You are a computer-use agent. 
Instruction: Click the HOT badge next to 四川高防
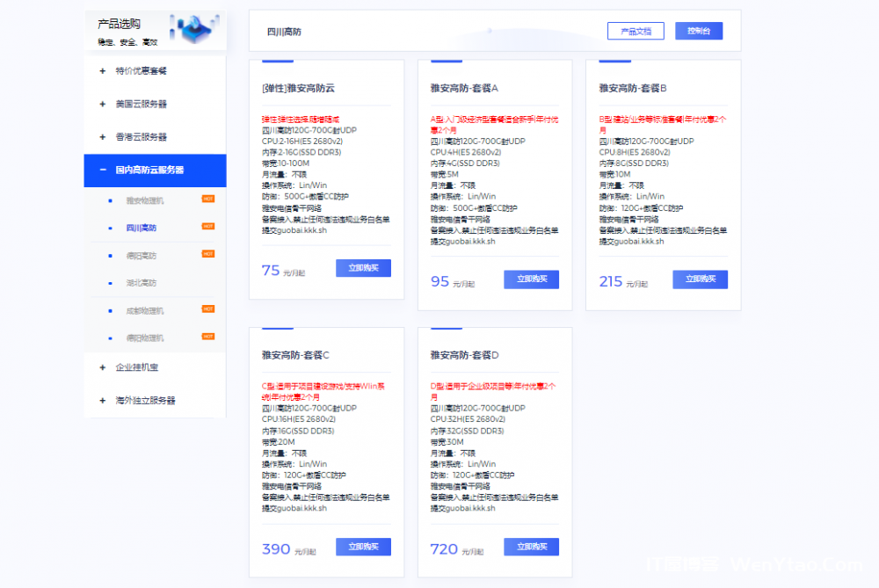(x=207, y=226)
